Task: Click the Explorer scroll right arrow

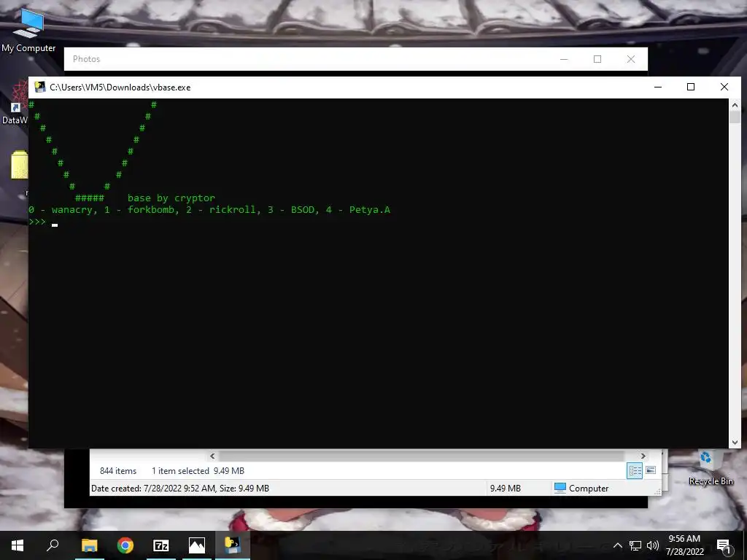Action: click(x=643, y=456)
